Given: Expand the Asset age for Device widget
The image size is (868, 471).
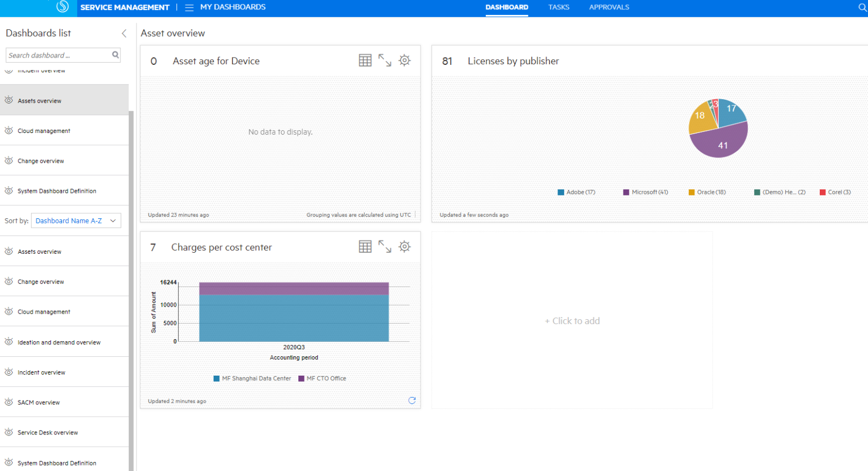Looking at the screenshot, I should [386, 60].
